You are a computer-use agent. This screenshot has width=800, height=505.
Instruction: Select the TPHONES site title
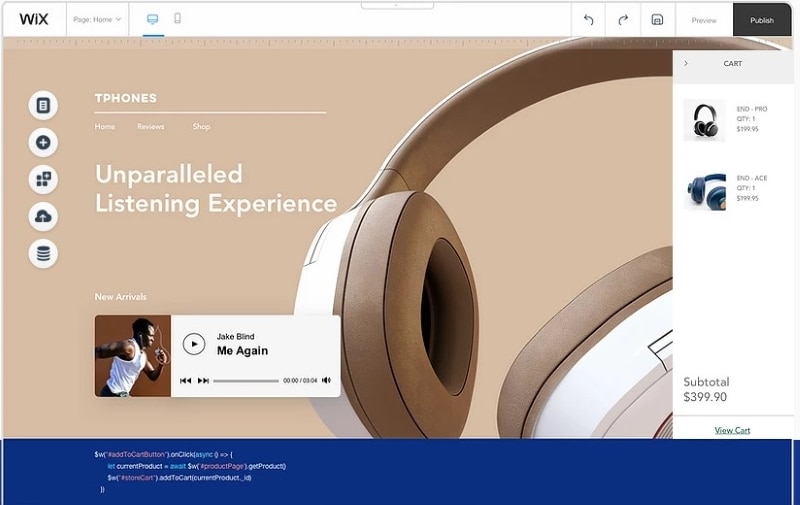click(x=126, y=98)
